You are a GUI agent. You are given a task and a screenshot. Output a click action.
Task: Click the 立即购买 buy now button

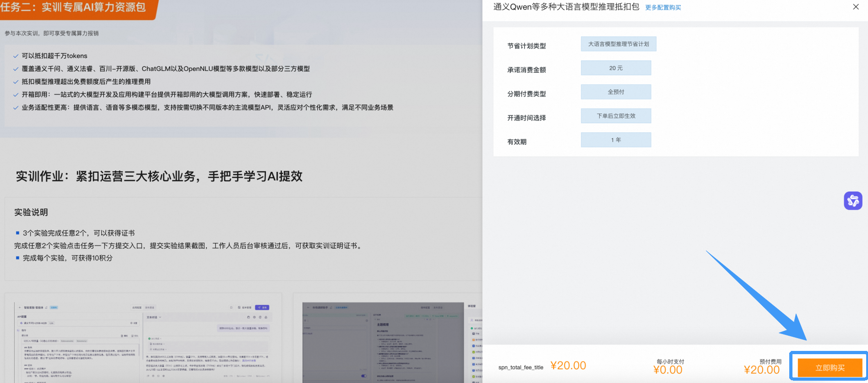tap(830, 367)
